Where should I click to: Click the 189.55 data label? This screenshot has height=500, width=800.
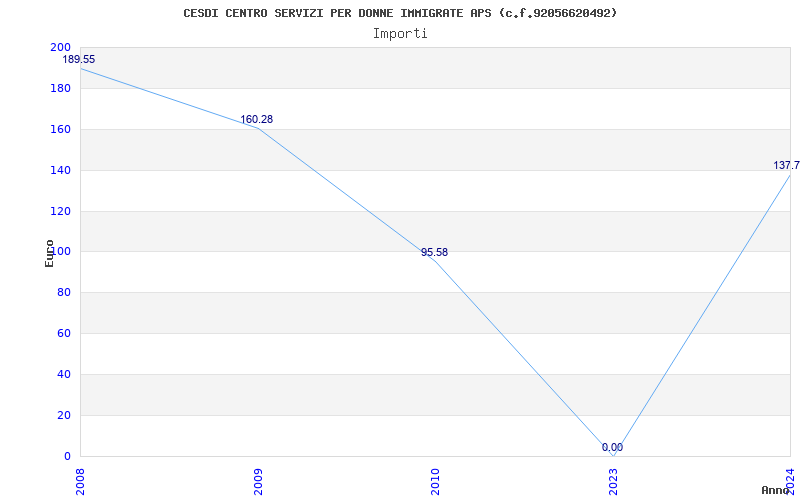(x=79, y=60)
